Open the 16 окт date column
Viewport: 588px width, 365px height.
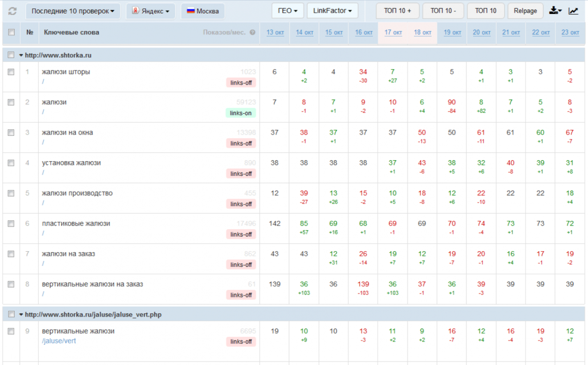pyautogui.click(x=364, y=32)
